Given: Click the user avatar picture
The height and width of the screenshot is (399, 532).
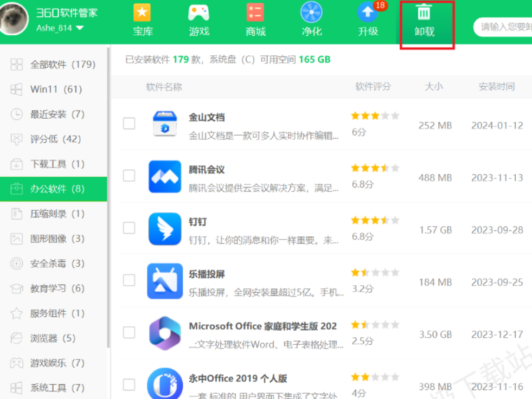Looking at the screenshot, I should coord(13,18).
